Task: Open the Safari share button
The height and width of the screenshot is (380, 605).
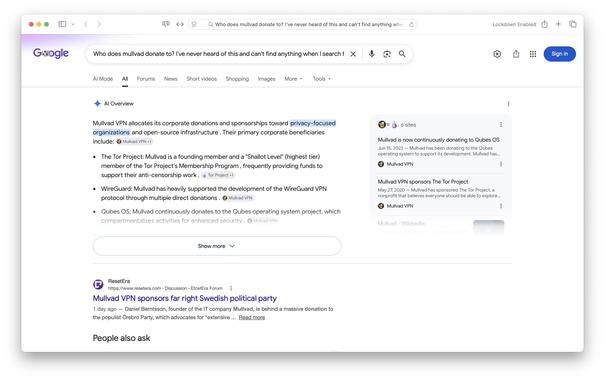Action: pyautogui.click(x=544, y=24)
